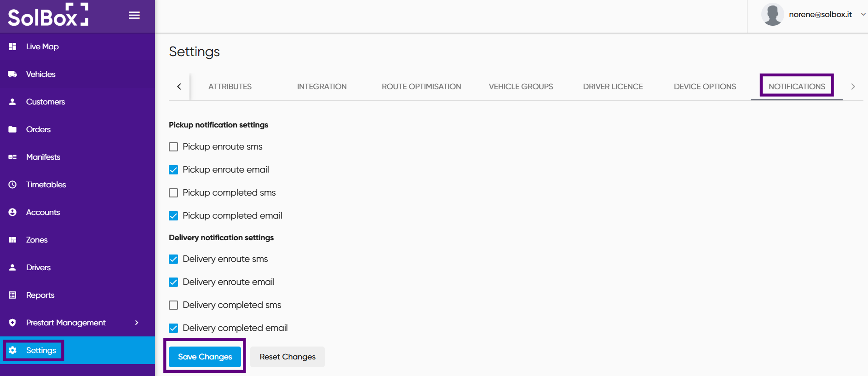Open the norene@solbox.it account dropdown
The height and width of the screenshot is (376, 868).
tap(863, 15)
